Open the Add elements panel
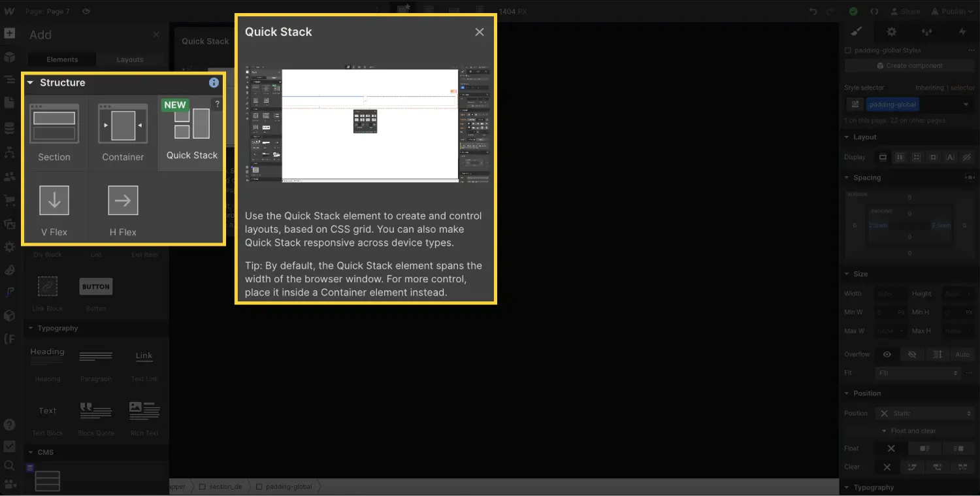The image size is (980, 496). click(x=9, y=32)
